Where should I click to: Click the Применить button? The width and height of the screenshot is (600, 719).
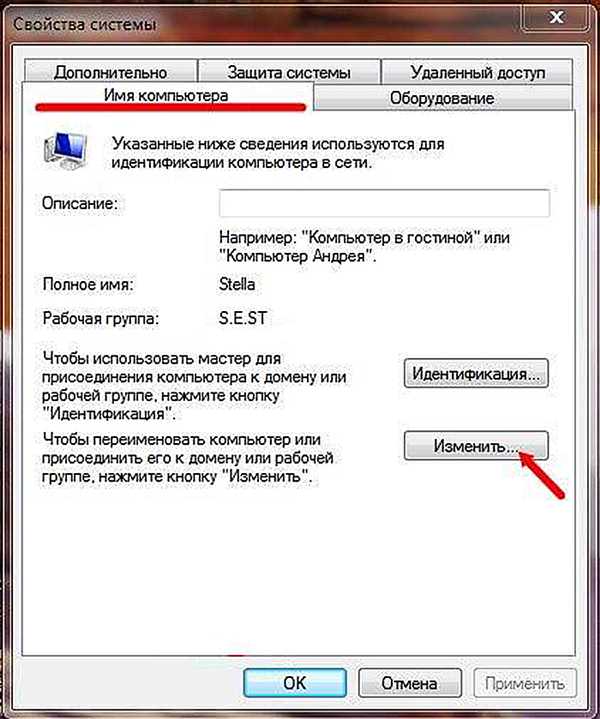coord(525,683)
